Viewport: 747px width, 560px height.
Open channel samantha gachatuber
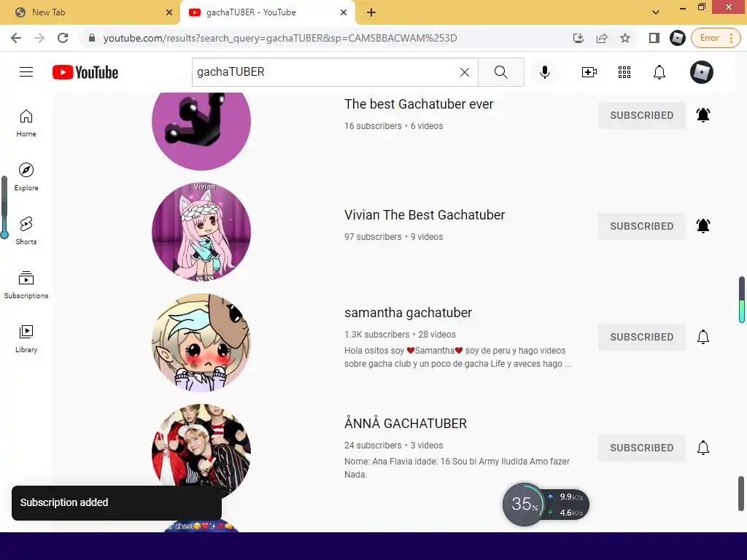pyautogui.click(x=408, y=312)
